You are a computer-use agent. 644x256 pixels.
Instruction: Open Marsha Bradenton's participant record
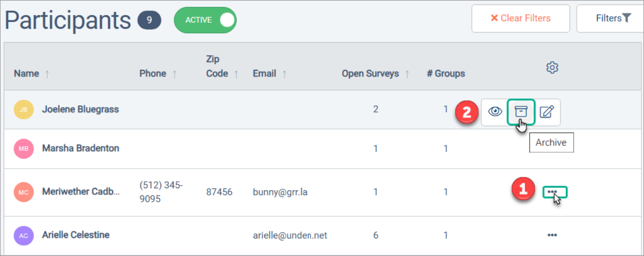tap(80, 149)
